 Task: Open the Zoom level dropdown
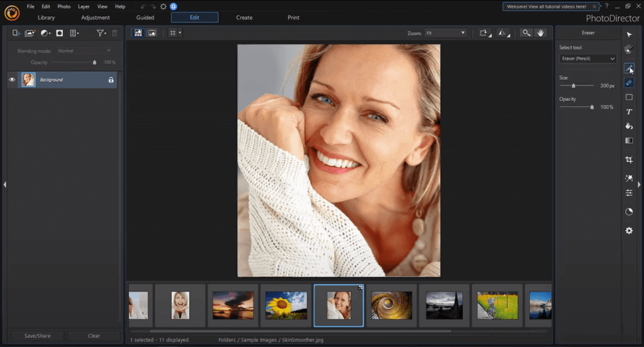tap(445, 33)
